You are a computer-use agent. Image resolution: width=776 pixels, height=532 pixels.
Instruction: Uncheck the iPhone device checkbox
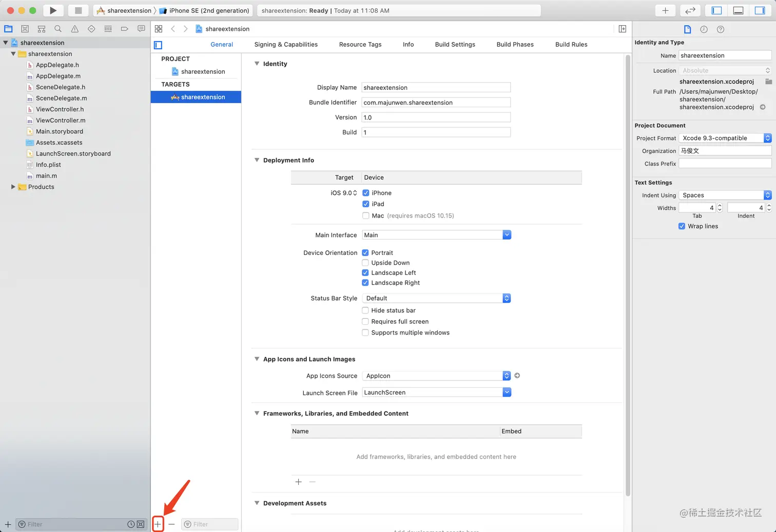point(365,193)
